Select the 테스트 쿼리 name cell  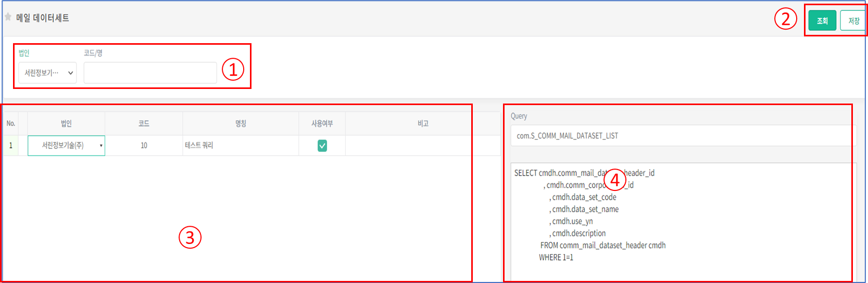click(x=241, y=146)
